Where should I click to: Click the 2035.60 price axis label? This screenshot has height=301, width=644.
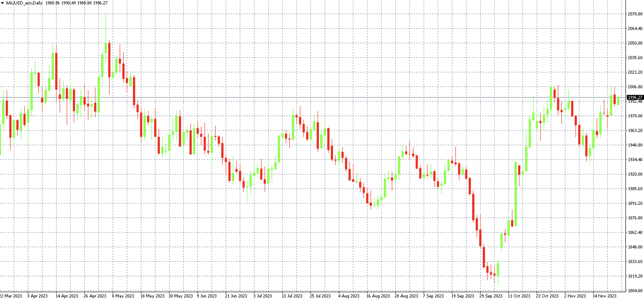[x=635, y=58]
